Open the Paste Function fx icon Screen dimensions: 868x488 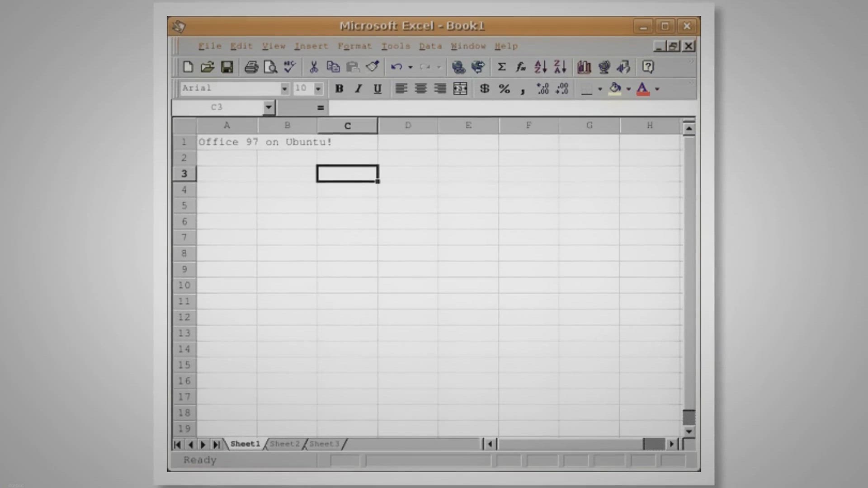coord(521,67)
